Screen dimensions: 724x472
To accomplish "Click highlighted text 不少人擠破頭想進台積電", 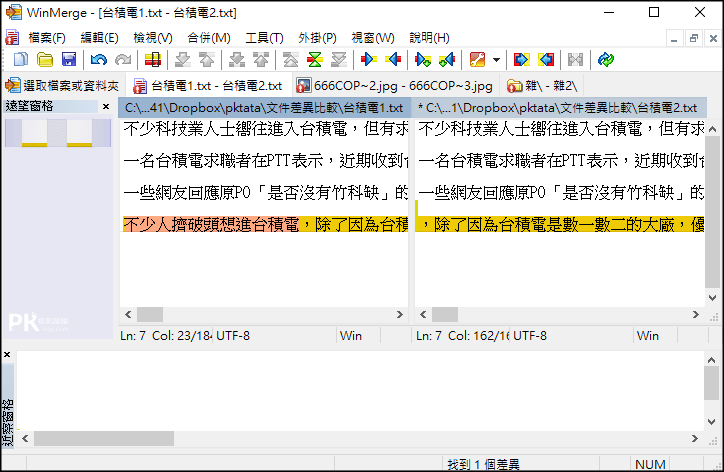I will pyautogui.click(x=211, y=224).
